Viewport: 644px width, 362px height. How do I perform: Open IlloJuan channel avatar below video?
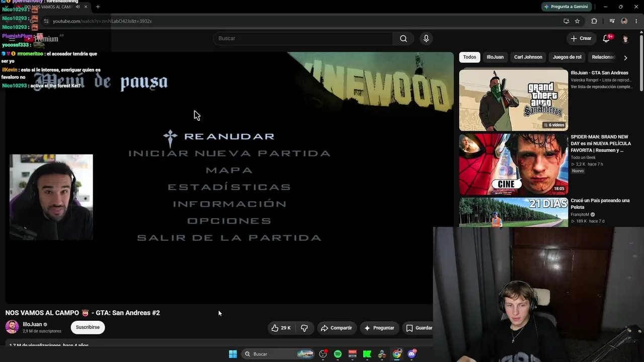(12, 327)
